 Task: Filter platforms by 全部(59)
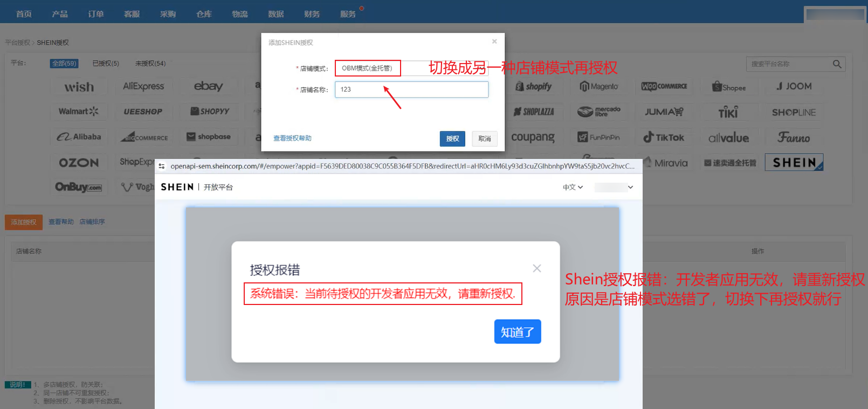pos(64,64)
